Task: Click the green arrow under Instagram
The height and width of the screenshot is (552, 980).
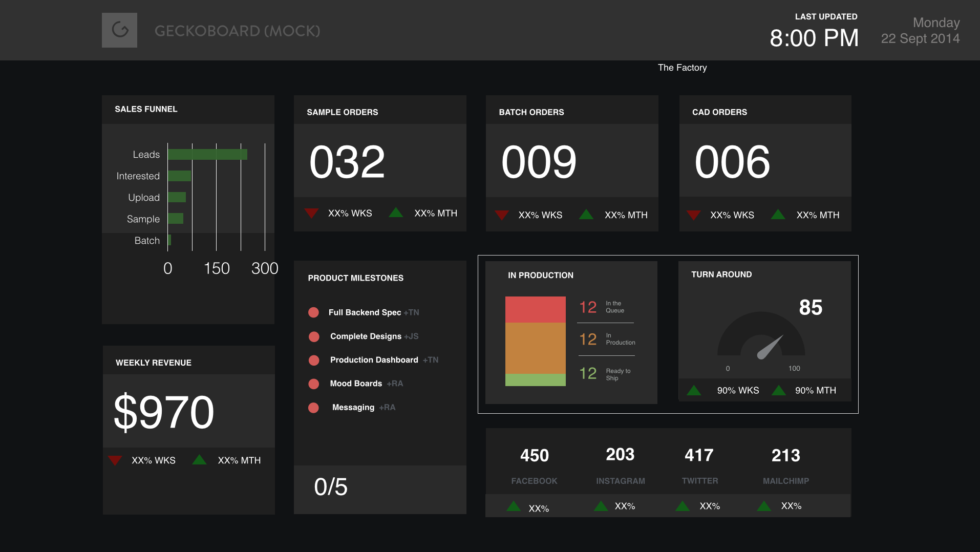Action: click(x=601, y=506)
